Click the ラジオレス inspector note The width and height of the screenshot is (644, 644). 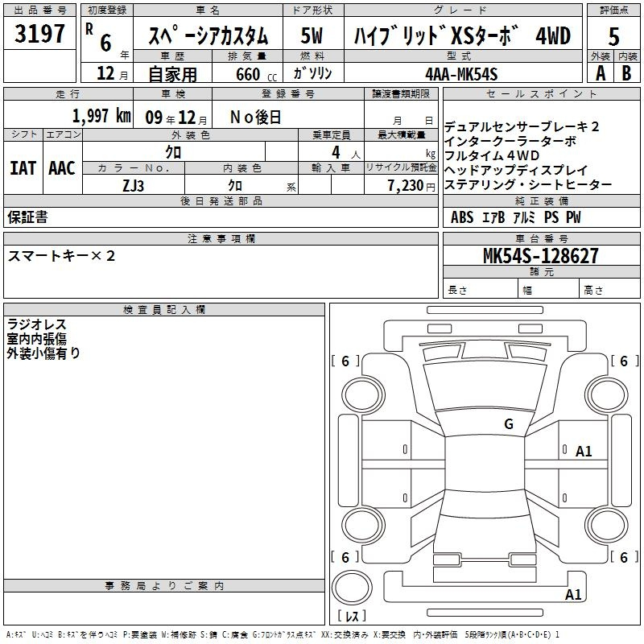coord(36,324)
